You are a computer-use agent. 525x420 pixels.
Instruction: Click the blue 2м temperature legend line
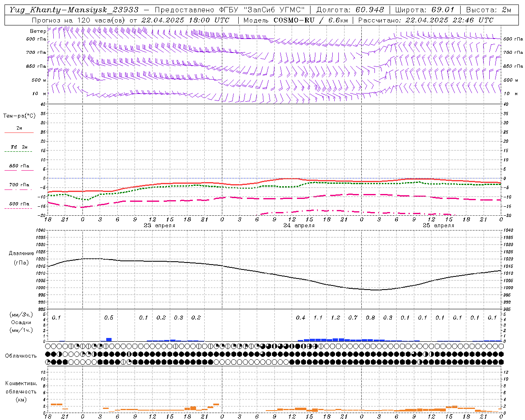point(19,133)
